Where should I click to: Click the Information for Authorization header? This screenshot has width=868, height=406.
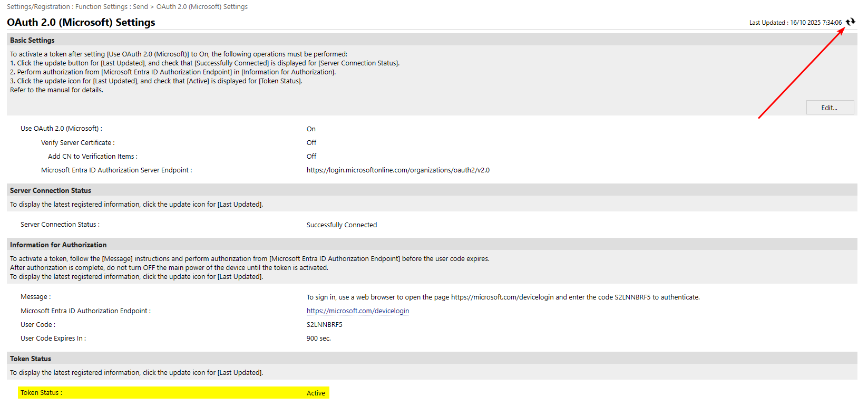[x=58, y=245]
